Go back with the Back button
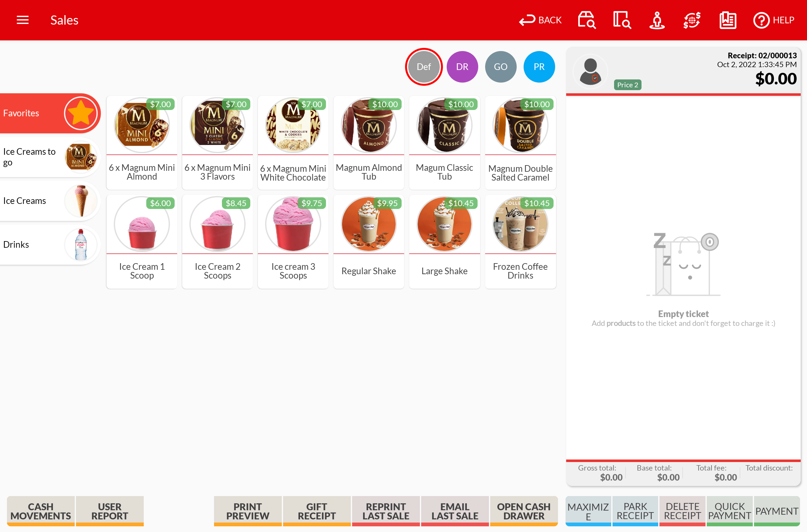 [540, 20]
